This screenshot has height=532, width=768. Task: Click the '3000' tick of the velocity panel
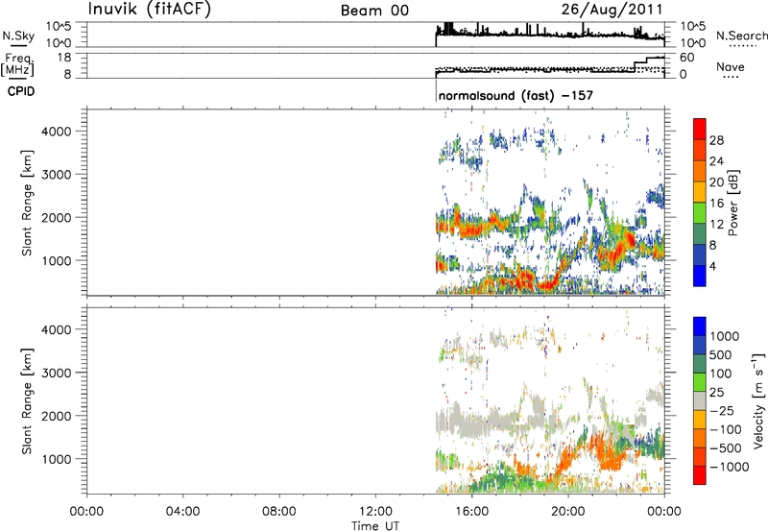point(57,374)
